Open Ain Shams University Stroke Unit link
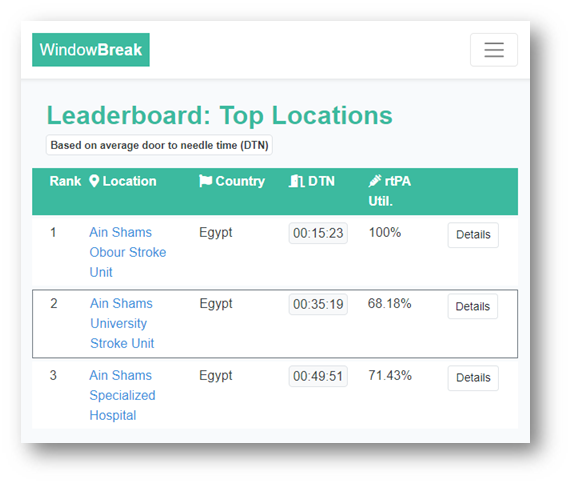 (122, 323)
